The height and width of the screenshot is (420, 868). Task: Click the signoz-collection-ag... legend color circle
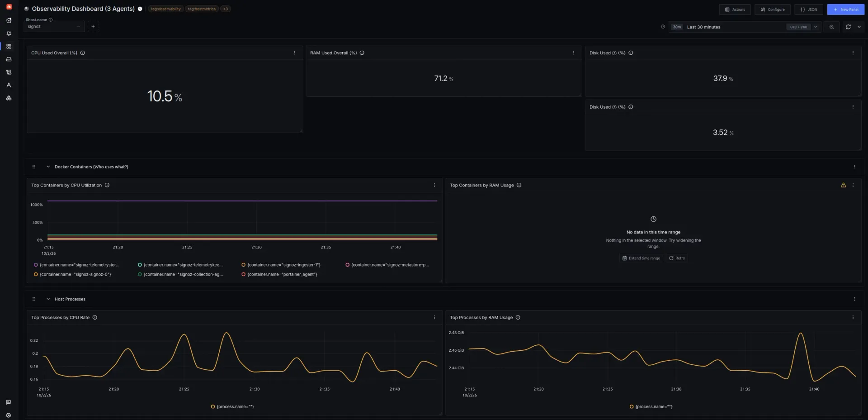coord(140,274)
